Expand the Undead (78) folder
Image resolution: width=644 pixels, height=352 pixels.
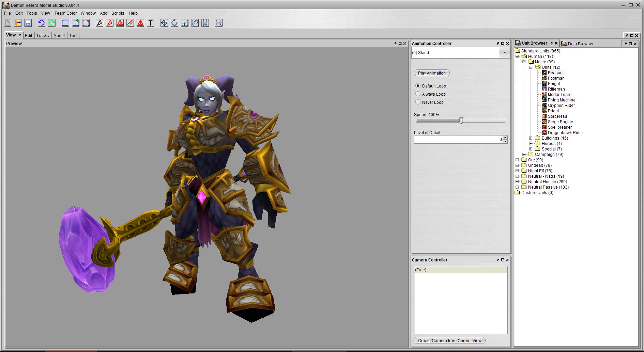coord(517,165)
